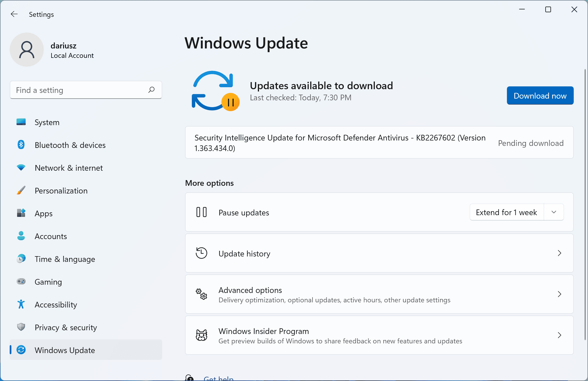Click the Find a setting search field
This screenshot has height=381, width=588.
(x=86, y=90)
